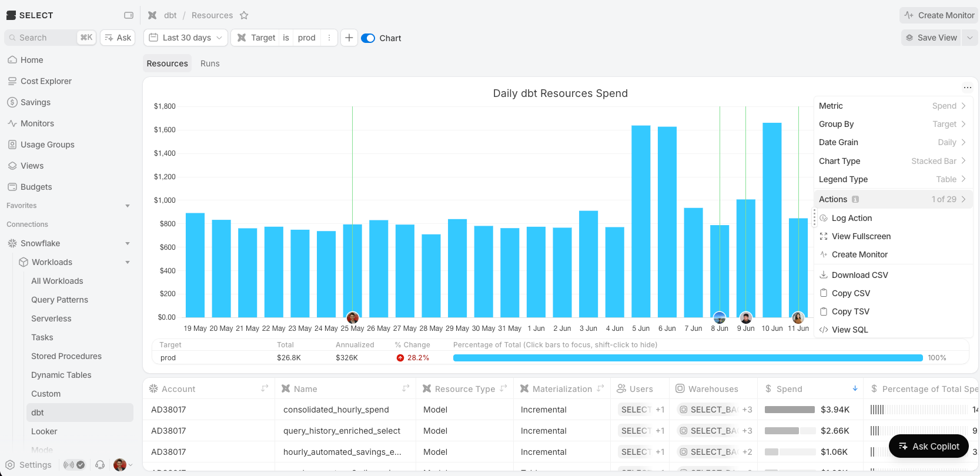Choose Copy TSV option
This screenshot has width=980, height=476.
tap(892, 311)
